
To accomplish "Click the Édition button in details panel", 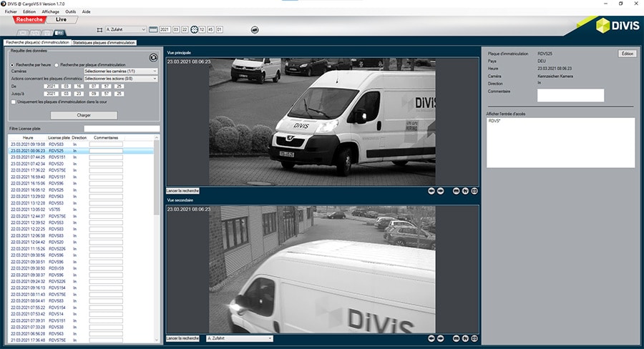I will pos(627,54).
